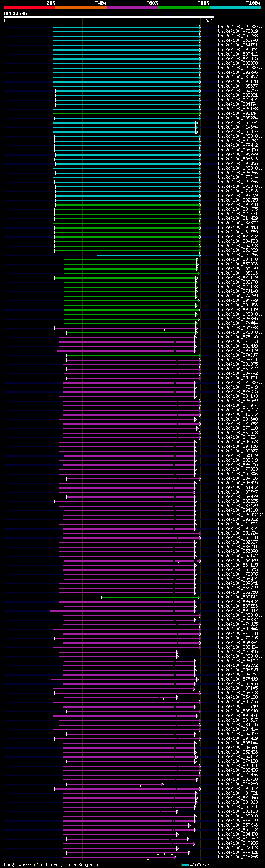Image resolution: width=265 pixels, height=868 pixels.
Task: Open hit UniRef100_A7QOW9
Action: (x=238, y=31)
